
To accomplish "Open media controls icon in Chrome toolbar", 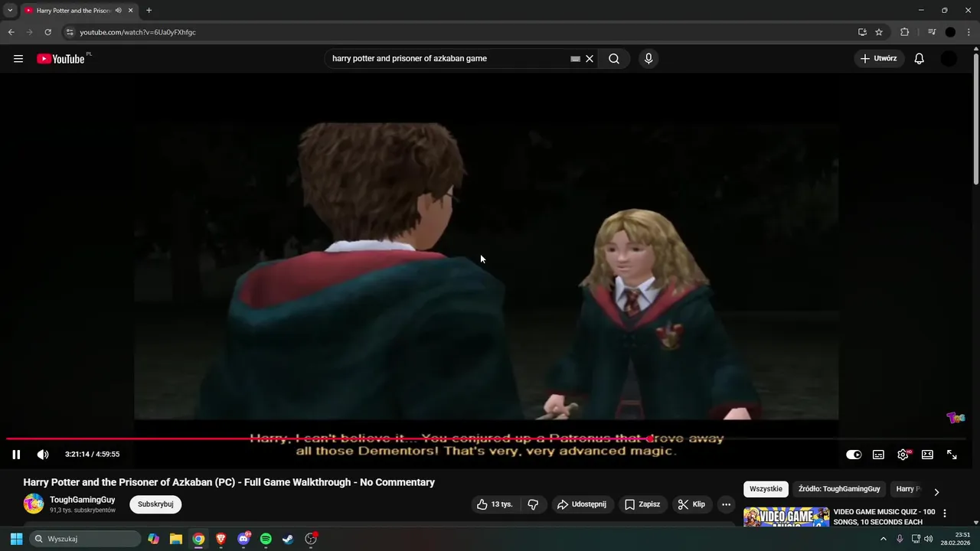I will click(x=932, y=32).
